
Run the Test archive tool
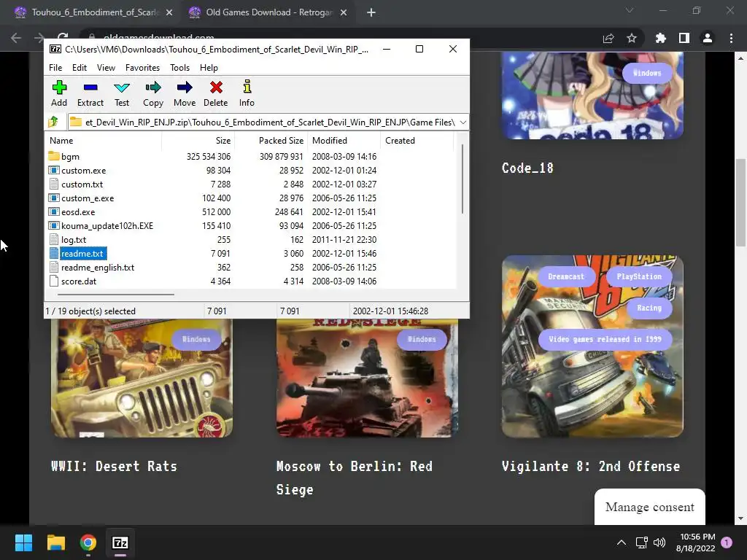[x=122, y=87]
